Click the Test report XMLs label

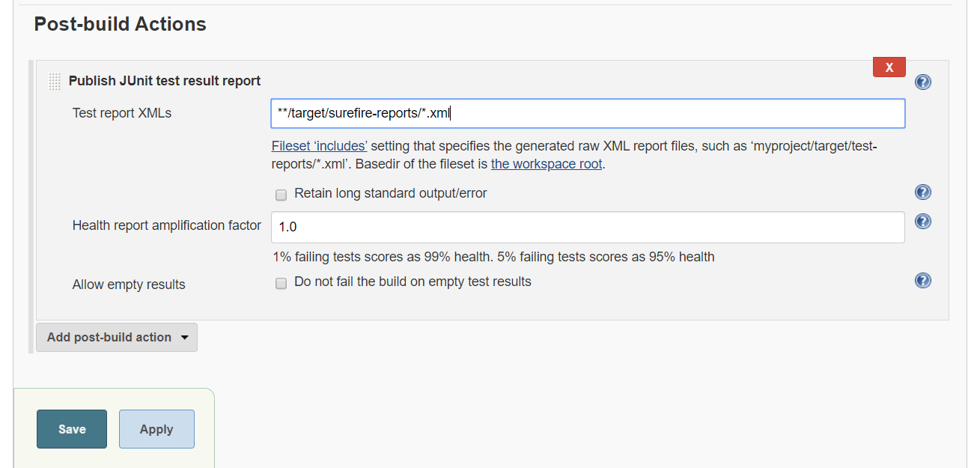(122, 113)
